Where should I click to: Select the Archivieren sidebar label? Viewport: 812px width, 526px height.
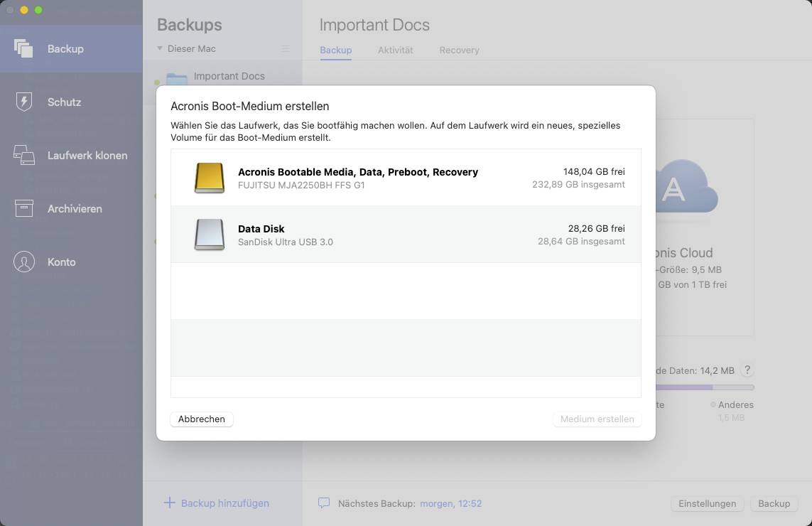(x=75, y=209)
